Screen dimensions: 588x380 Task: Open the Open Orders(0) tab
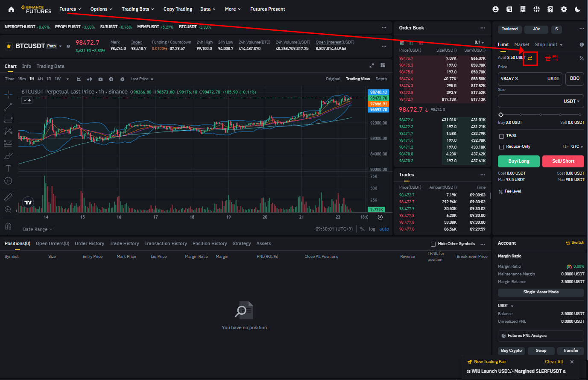coord(53,243)
